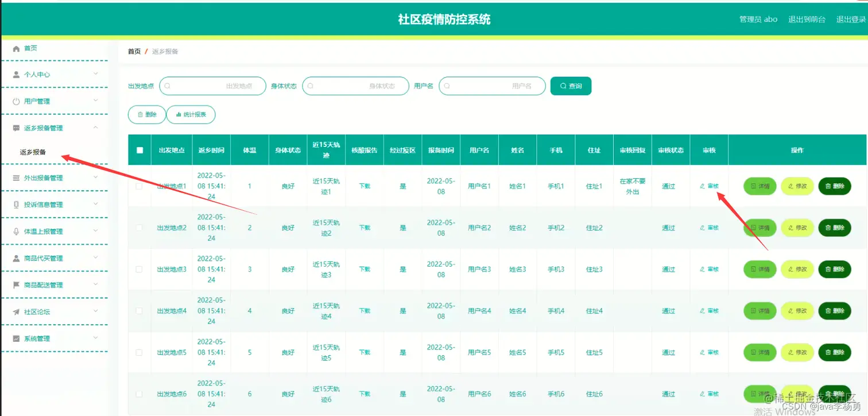
Task: Click the 查询 search button
Action: [x=571, y=86]
